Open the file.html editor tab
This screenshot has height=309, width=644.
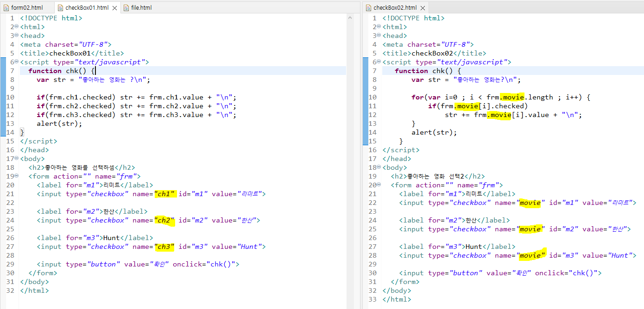coord(138,7)
